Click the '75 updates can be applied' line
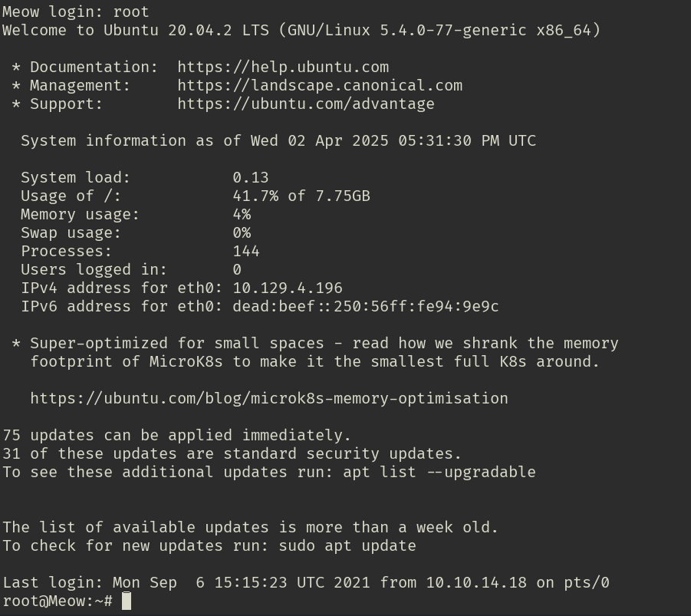 pyautogui.click(x=176, y=436)
